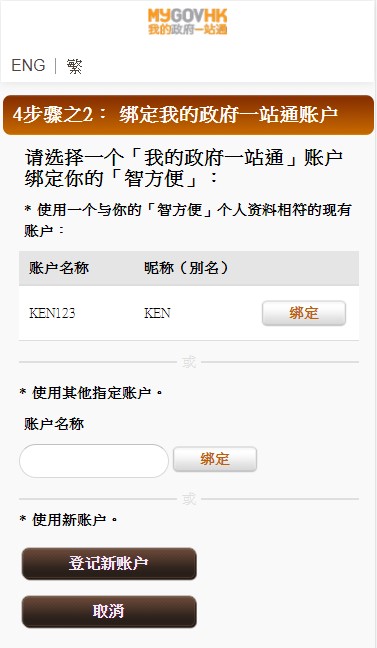Click the 4步骤之2 step header banner

tap(188, 115)
